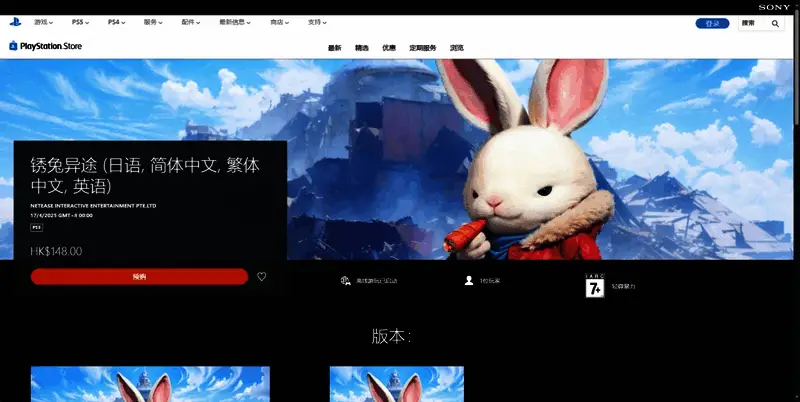Click the blue 登录 sign-in button

click(712, 23)
